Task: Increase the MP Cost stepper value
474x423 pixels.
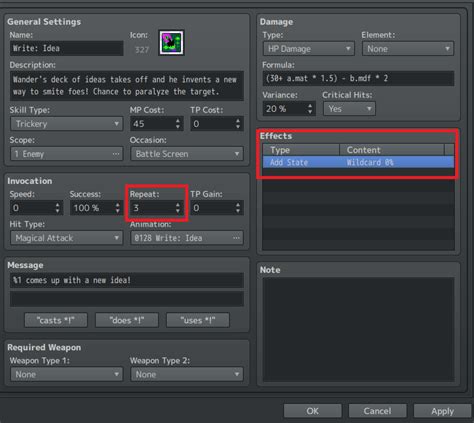Action: 178,121
